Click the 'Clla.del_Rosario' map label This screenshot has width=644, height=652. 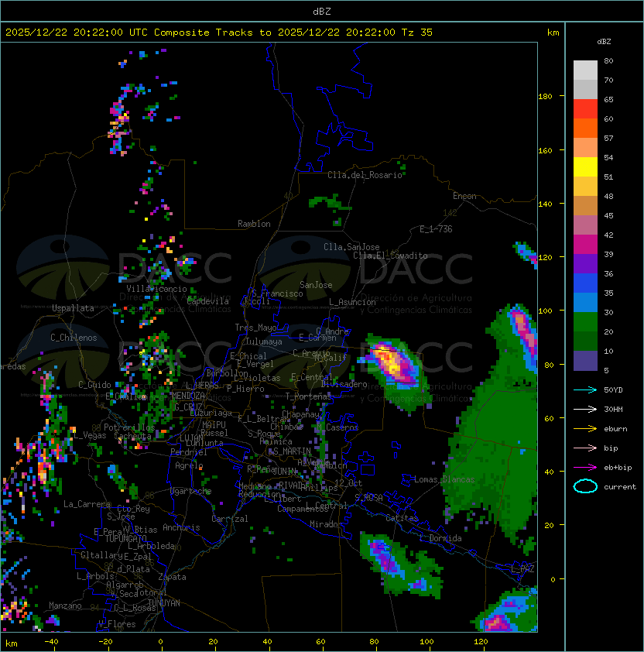pyautogui.click(x=365, y=175)
